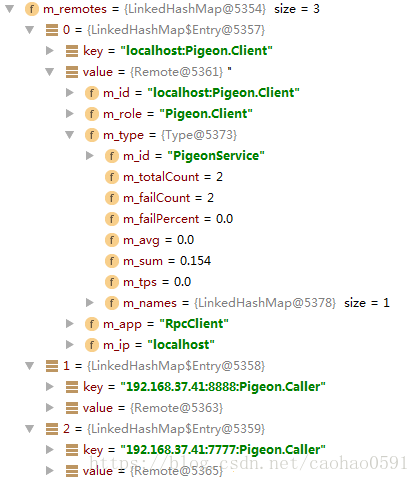Select the text "m_tps = 0.0"
420x483 pixels.
coord(157,282)
